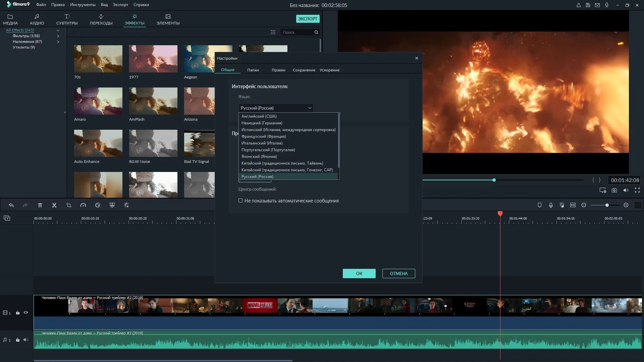Click the OK button
644x362 pixels.
(x=359, y=274)
